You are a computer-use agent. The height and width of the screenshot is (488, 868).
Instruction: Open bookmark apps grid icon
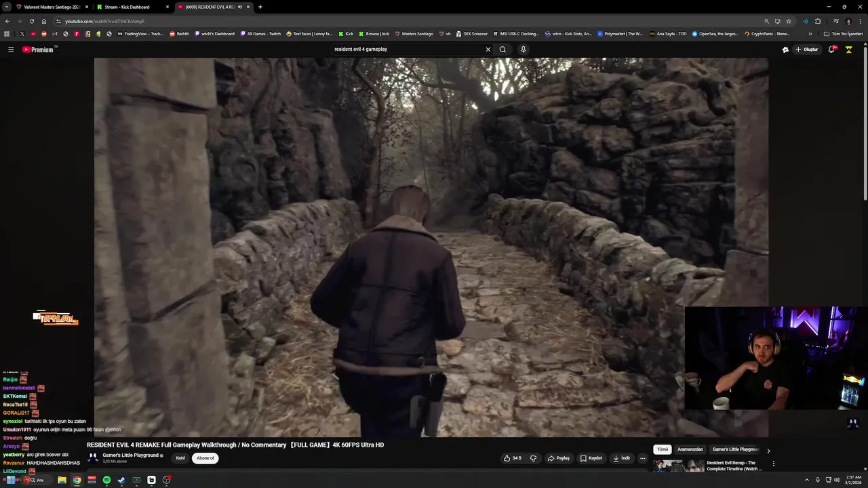[x=7, y=33]
